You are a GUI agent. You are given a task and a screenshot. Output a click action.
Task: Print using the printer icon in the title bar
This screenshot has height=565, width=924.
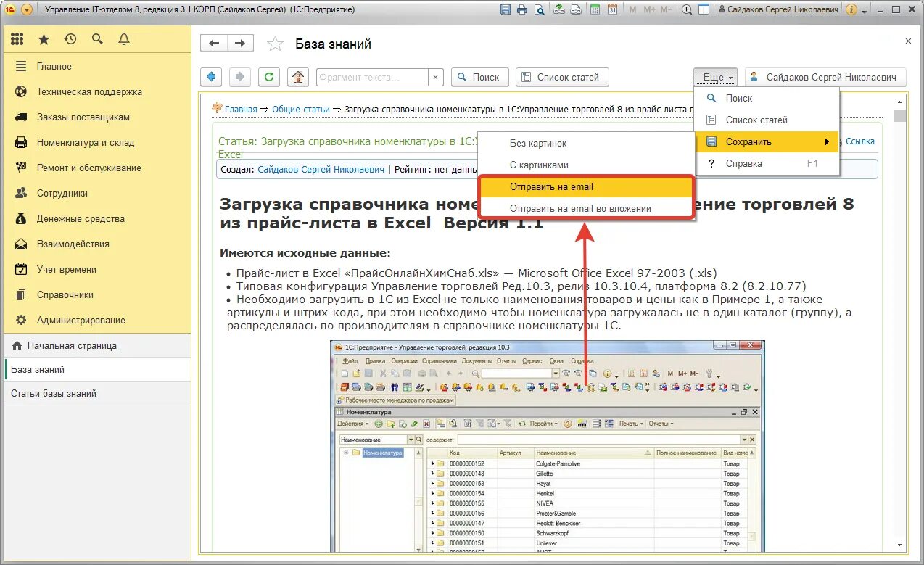pyautogui.click(x=522, y=9)
